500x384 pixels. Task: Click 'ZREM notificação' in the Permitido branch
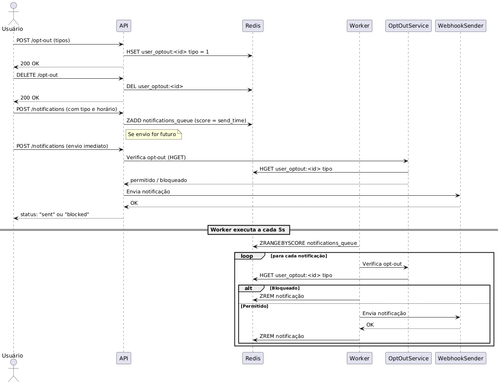pyautogui.click(x=282, y=336)
